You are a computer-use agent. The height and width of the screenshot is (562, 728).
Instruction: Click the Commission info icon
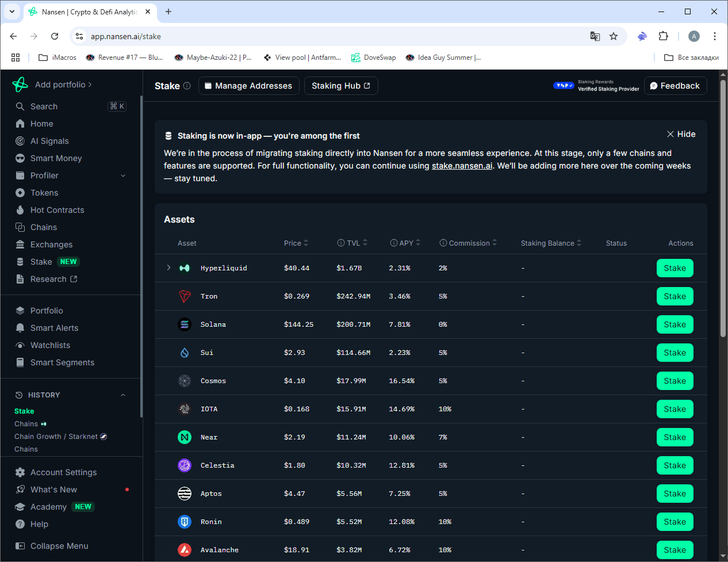pyautogui.click(x=443, y=243)
